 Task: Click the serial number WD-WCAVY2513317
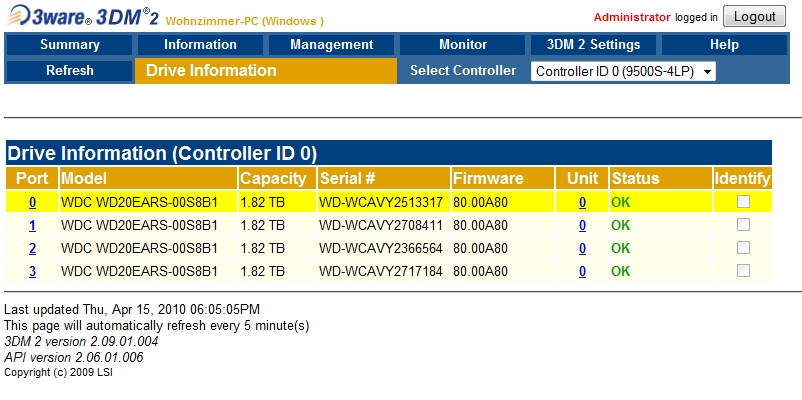[x=381, y=203]
